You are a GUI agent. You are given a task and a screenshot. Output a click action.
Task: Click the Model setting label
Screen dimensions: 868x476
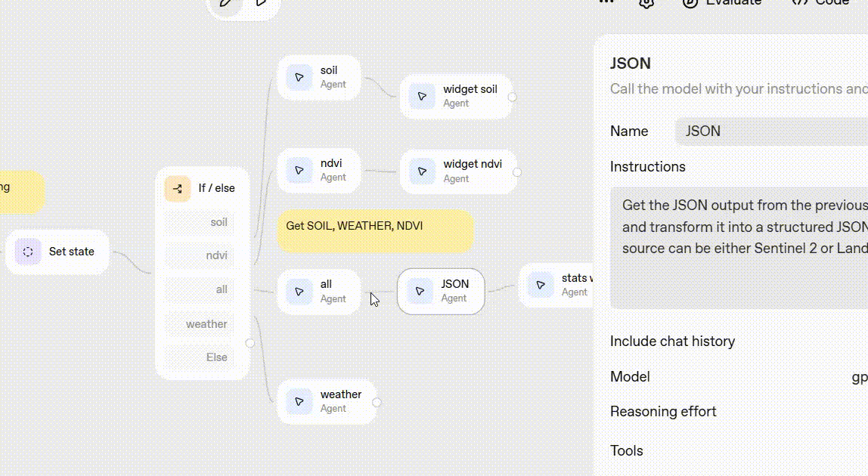630,377
